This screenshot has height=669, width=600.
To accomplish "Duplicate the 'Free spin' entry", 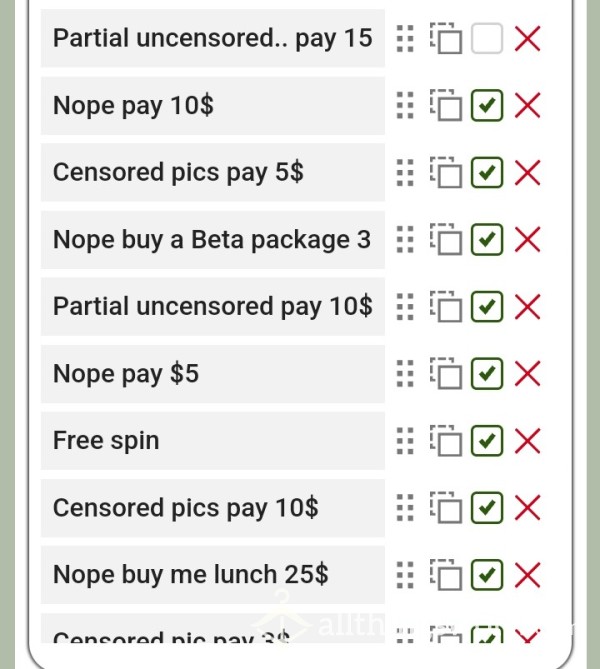I will [x=446, y=441].
